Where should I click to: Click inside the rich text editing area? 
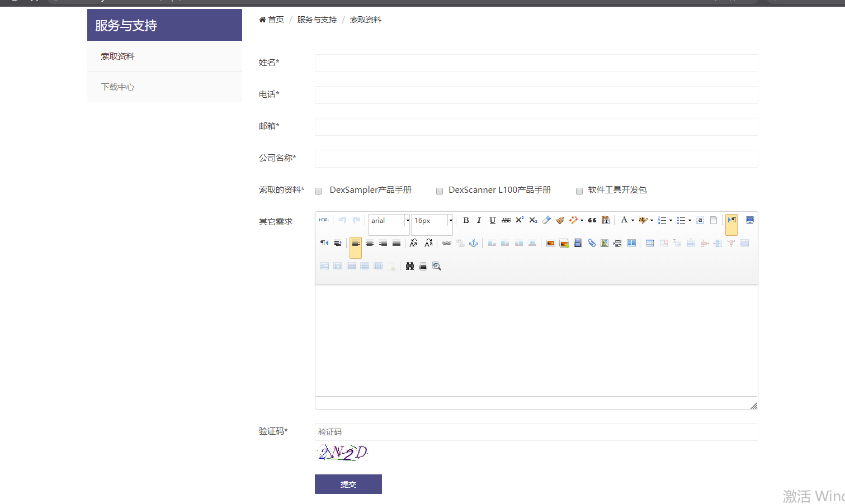536,340
